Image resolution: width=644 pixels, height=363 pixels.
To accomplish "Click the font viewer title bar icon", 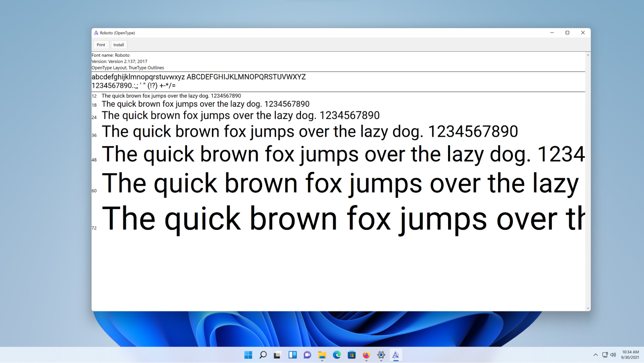I will click(96, 33).
